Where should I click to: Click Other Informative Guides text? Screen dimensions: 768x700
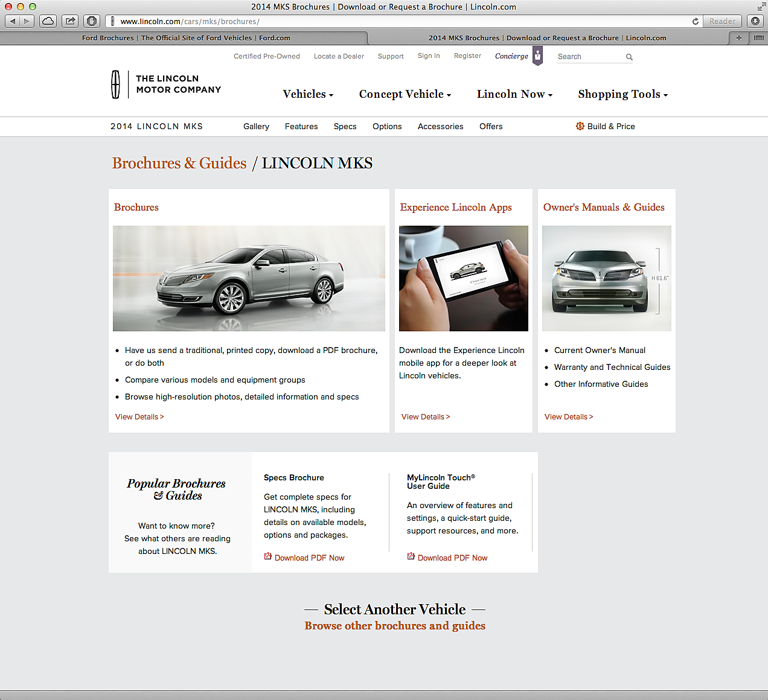pos(601,384)
